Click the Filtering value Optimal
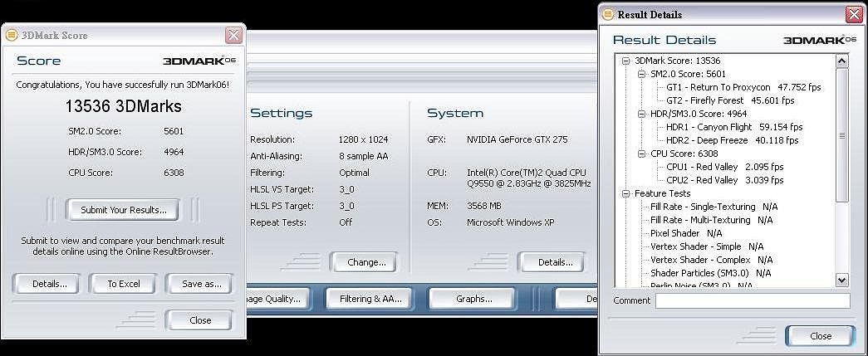This screenshot has width=868, height=356. [355, 173]
